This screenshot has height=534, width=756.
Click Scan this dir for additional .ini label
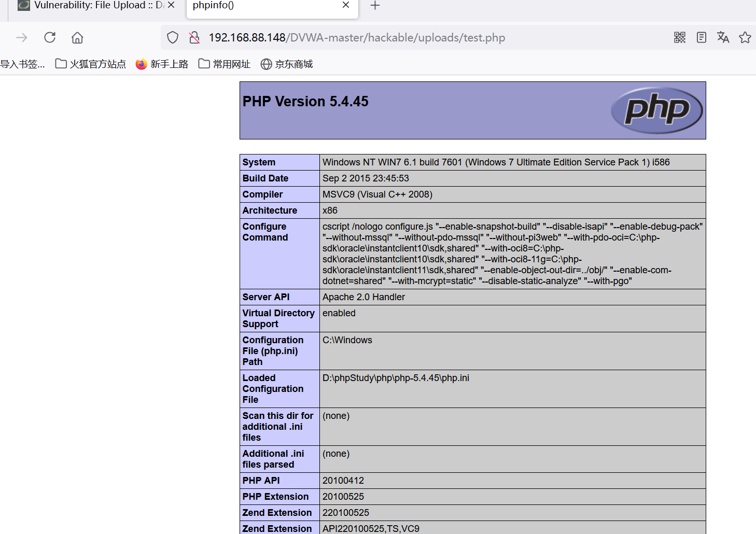pyautogui.click(x=278, y=427)
